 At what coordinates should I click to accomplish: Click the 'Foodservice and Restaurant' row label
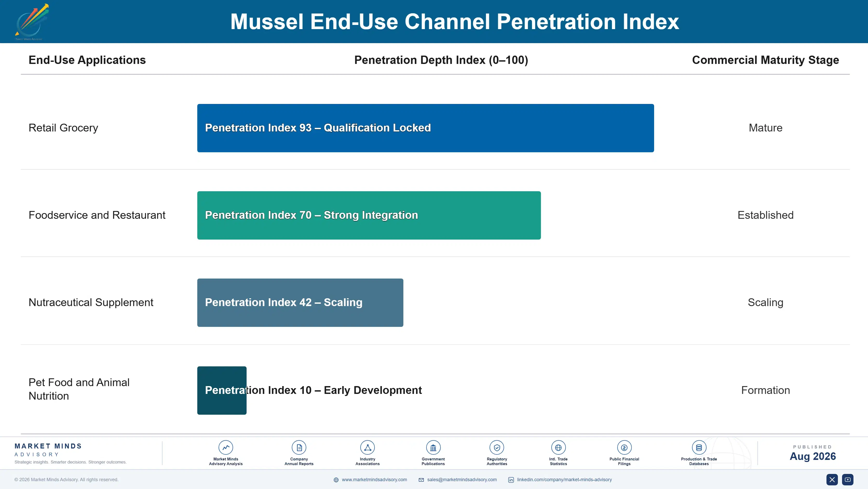pyautogui.click(x=97, y=215)
